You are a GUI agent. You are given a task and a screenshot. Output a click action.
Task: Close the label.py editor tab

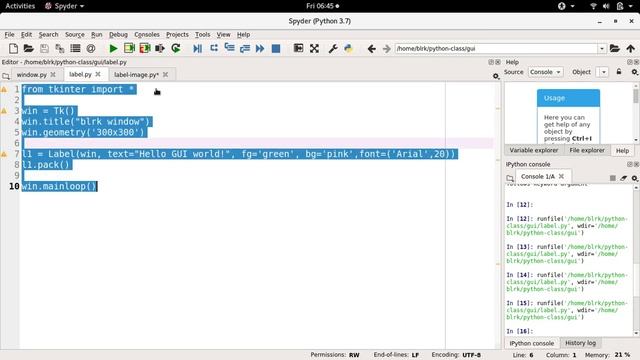tap(98, 74)
